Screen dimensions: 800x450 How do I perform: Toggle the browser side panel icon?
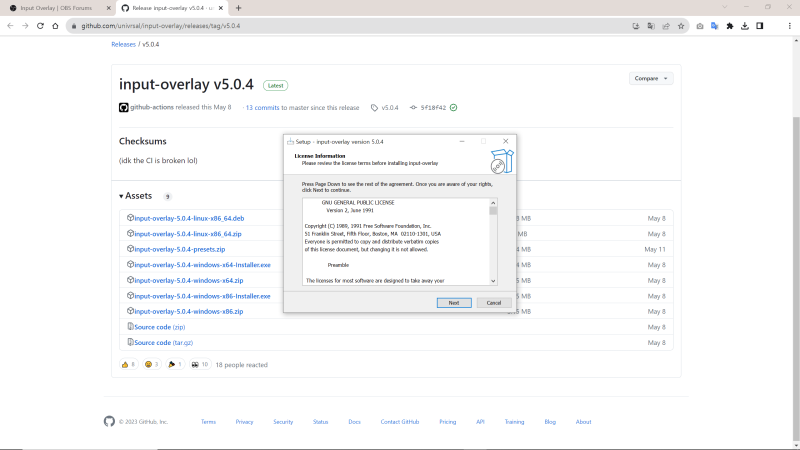[x=759, y=26]
